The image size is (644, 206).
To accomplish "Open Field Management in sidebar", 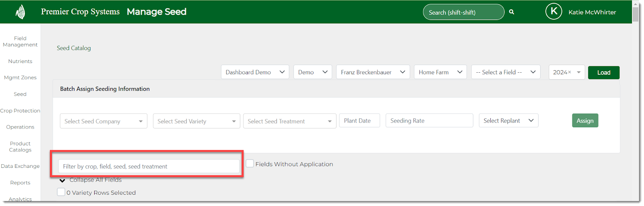I will click(20, 42).
